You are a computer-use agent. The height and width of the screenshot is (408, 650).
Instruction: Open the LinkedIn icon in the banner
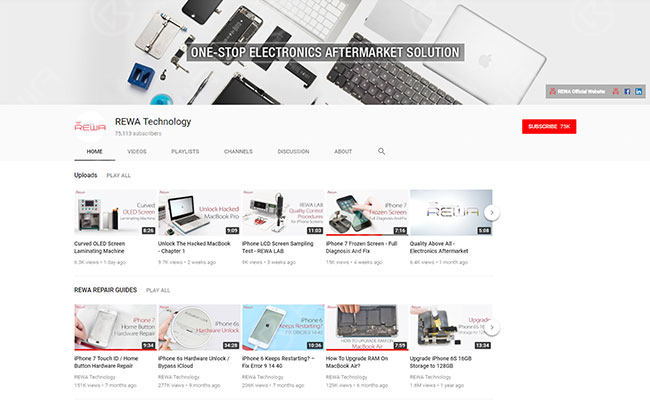639,91
